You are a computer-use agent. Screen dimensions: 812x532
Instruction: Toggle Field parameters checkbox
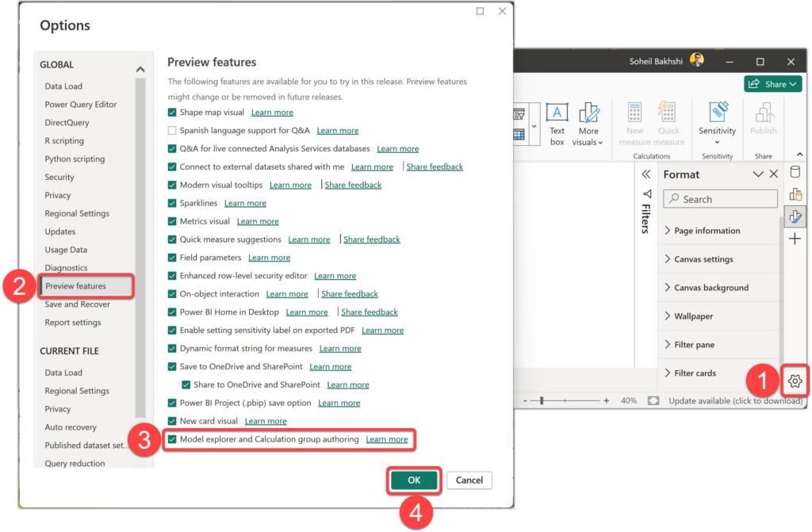172,258
